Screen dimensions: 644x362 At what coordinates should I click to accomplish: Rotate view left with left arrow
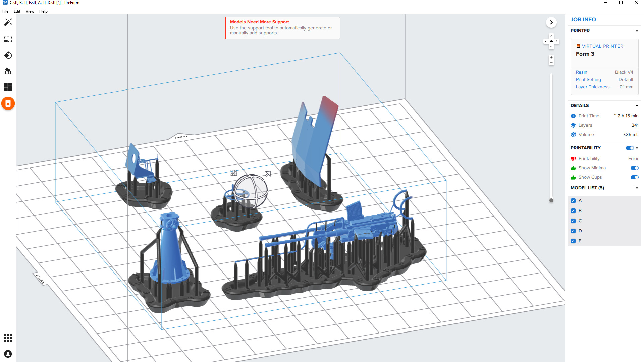(x=546, y=41)
